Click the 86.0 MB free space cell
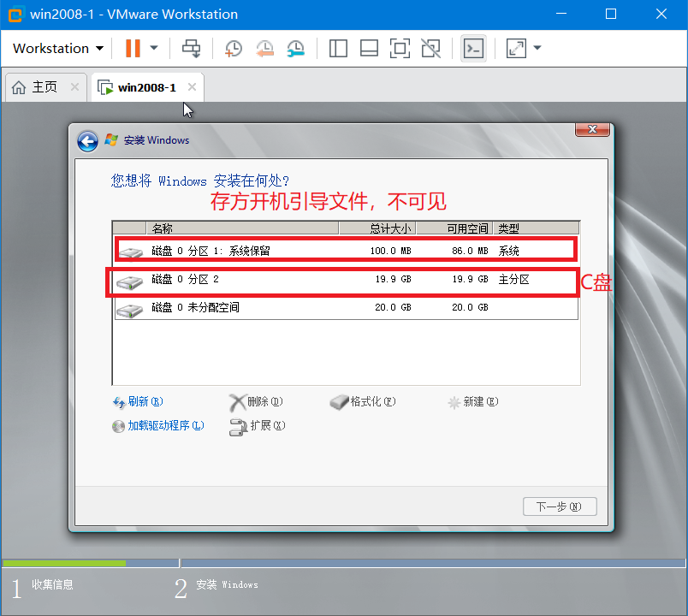Screen dimensions: 688x616 pos(470,251)
